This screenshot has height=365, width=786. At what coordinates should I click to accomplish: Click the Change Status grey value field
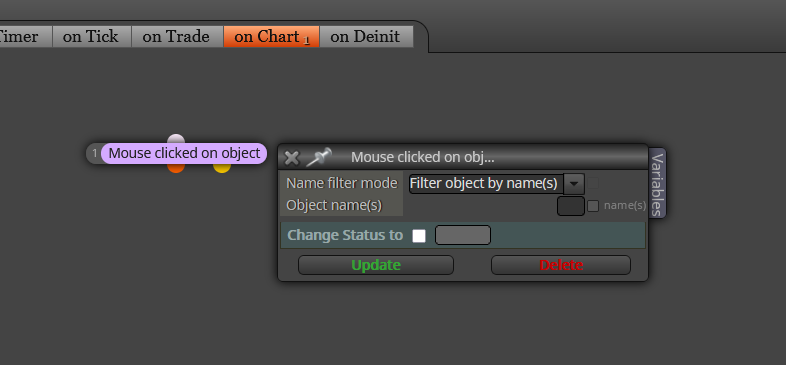coord(463,235)
